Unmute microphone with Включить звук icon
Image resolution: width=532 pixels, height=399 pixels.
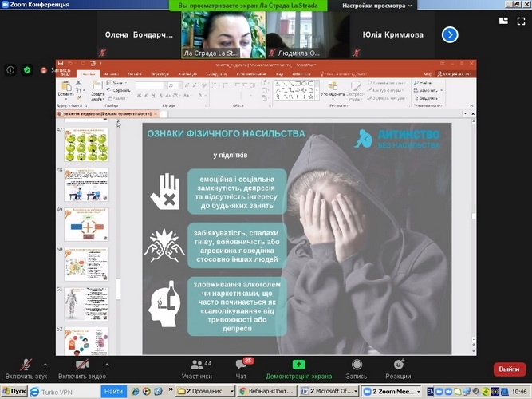[x=26, y=365]
